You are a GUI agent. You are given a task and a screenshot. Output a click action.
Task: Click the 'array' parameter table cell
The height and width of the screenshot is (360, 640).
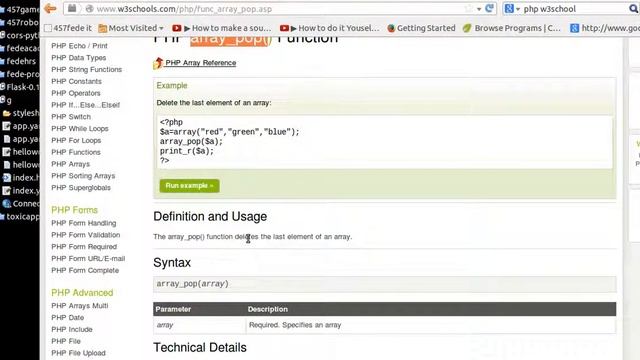click(x=200, y=325)
